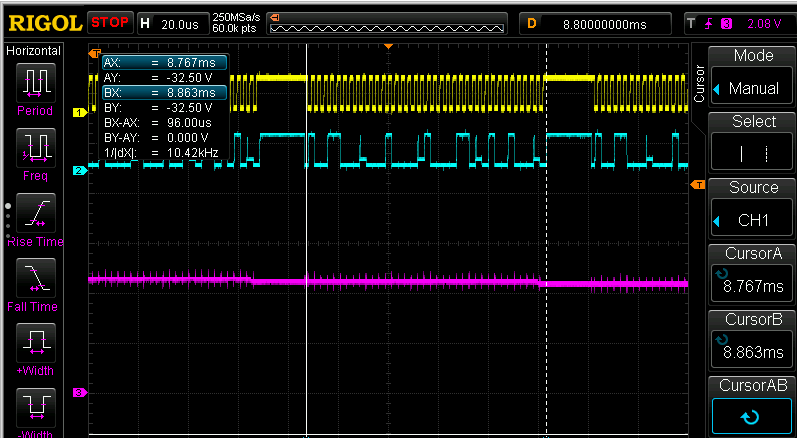Select the +Width measurement icon
The width and height of the screenshot is (797, 438).
[x=35, y=343]
